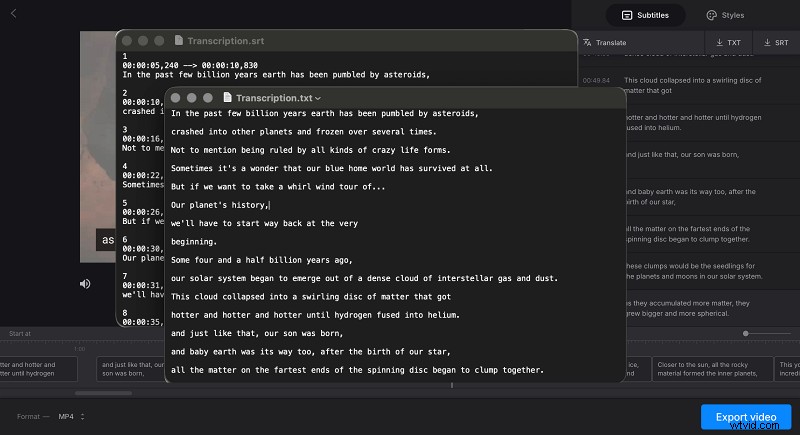Expand the Transcription.txt title dropdown chevron

point(318,98)
